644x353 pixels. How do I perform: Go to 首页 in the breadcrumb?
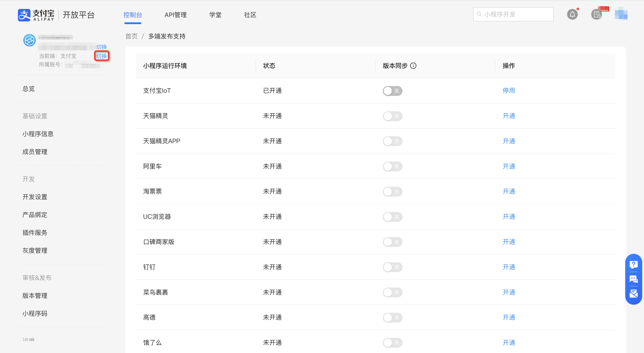pyautogui.click(x=131, y=36)
